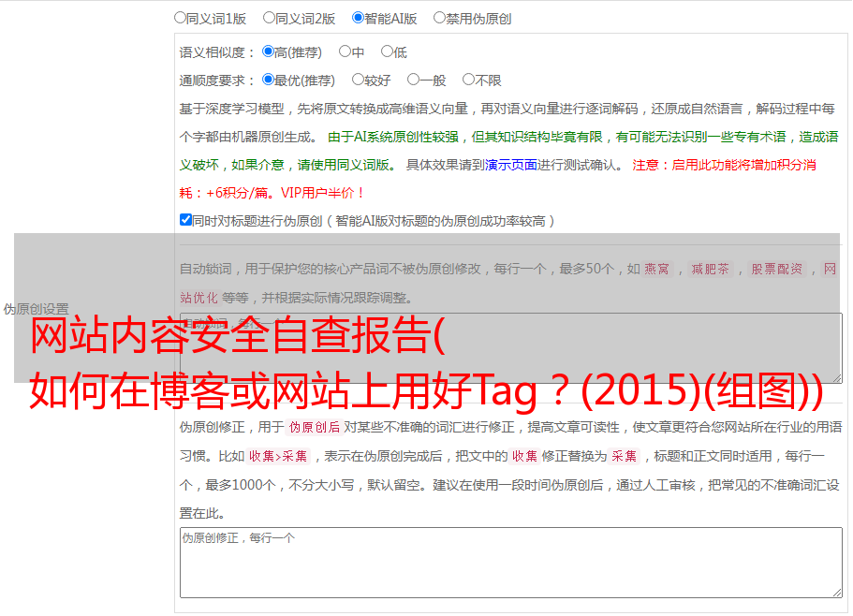Click resize handle of 自动锁词 textarea
The height and width of the screenshot is (616, 853).
[x=837, y=378]
